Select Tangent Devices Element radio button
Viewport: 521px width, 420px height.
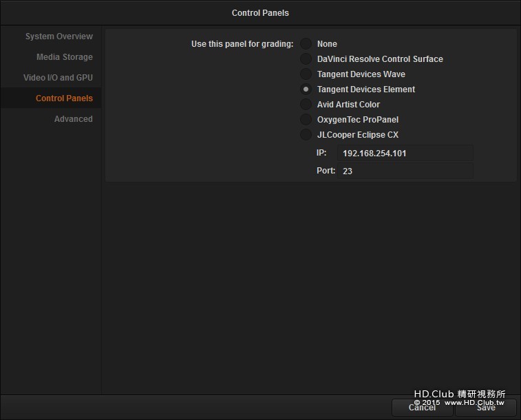(x=306, y=89)
